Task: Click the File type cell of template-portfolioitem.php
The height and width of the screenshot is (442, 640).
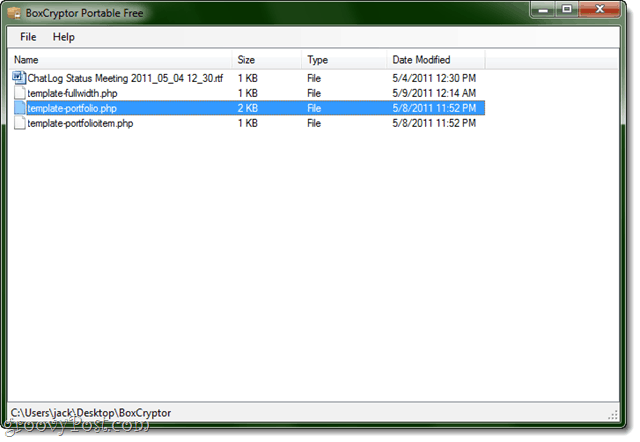Action: pyautogui.click(x=314, y=123)
